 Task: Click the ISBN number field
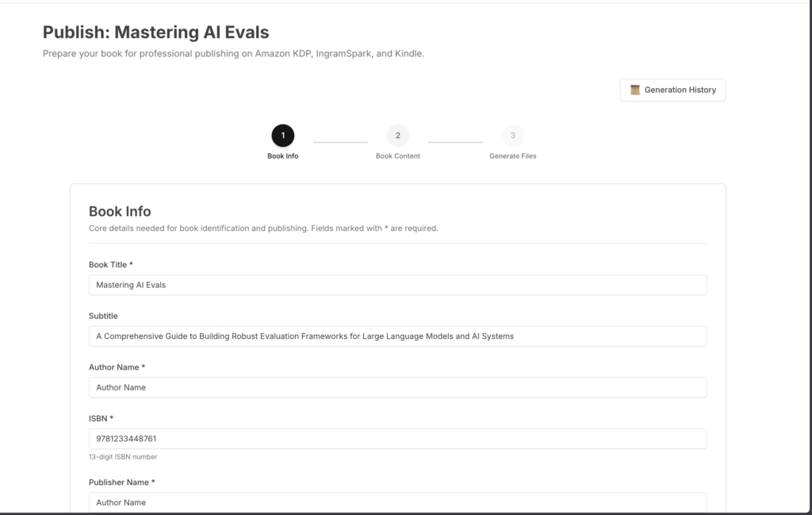click(x=397, y=439)
